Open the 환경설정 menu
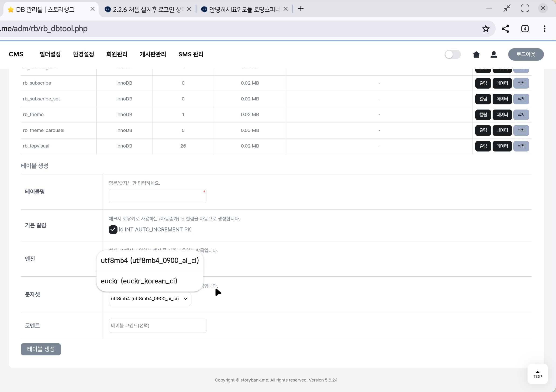Image resolution: width=556 pixels, height=392 pixels. pyautogui.click(x=83, y=55)
